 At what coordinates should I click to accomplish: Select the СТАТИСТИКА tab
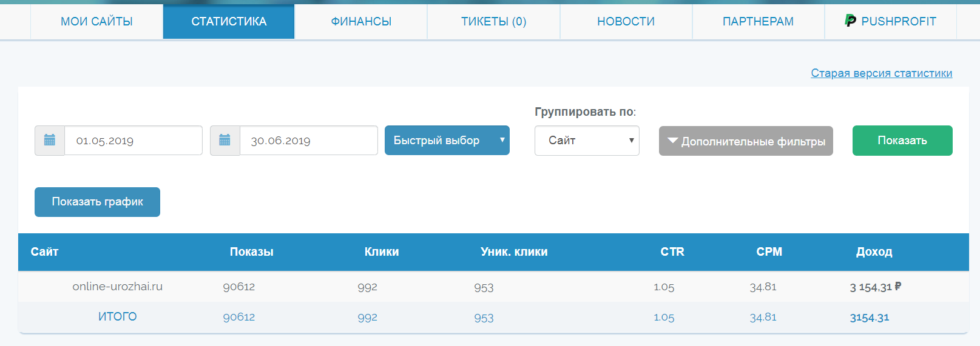pyautogui.click(x=229, y=22)
